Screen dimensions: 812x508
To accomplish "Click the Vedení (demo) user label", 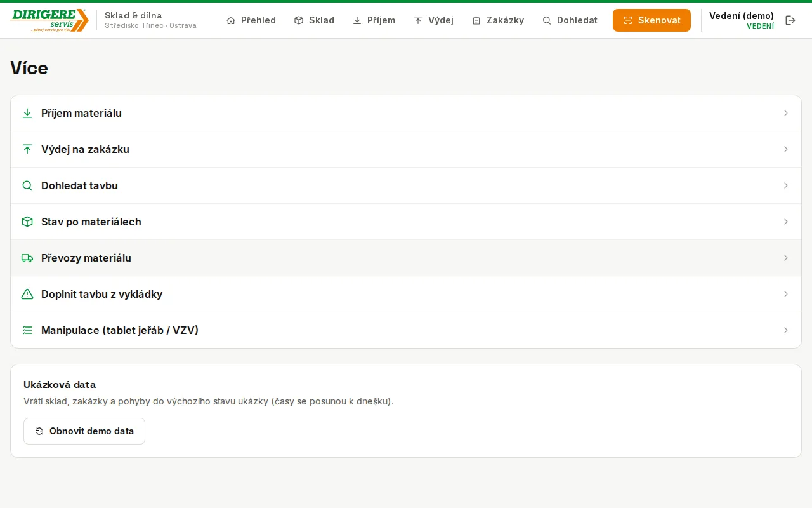I will pos(742,16).
